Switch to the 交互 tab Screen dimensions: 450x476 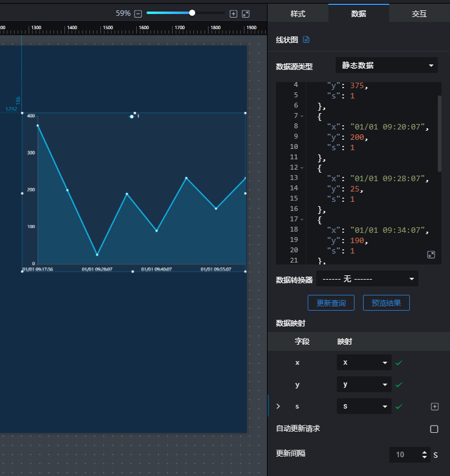pos(420,13)
